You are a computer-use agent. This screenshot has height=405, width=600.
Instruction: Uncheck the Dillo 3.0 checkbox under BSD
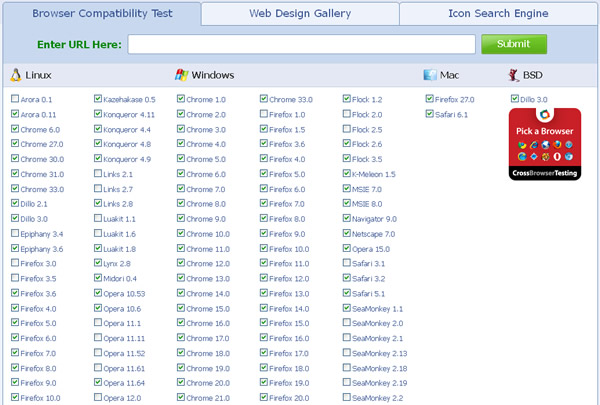[514, 100]
